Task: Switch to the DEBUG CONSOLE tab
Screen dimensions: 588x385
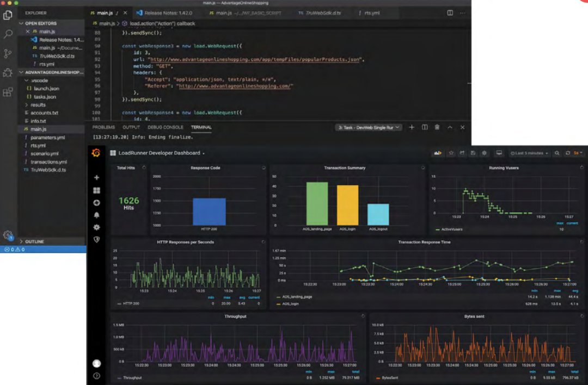Action: [x=166, y=127]
